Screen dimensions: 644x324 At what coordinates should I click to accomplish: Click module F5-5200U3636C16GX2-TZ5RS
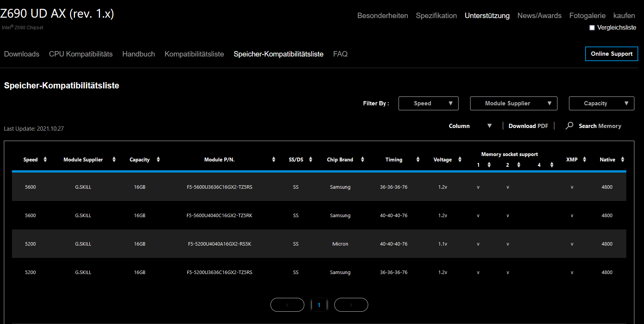tap(220, 272)
